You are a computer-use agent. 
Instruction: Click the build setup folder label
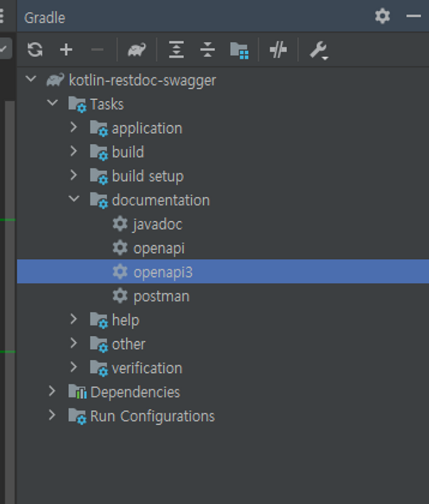pyautogui.click(x=148, y=176)
